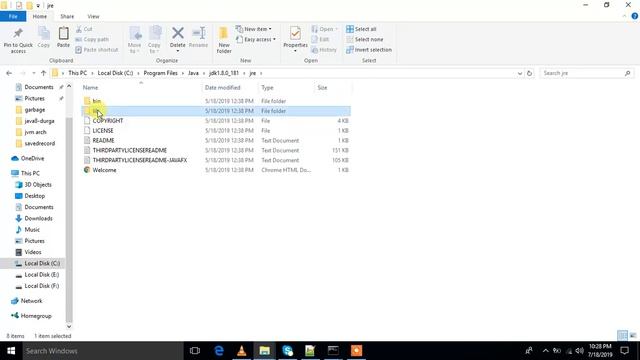Viewport: 640px width, 360px height.
Task: Select the README text document
Action: (216, 140)
